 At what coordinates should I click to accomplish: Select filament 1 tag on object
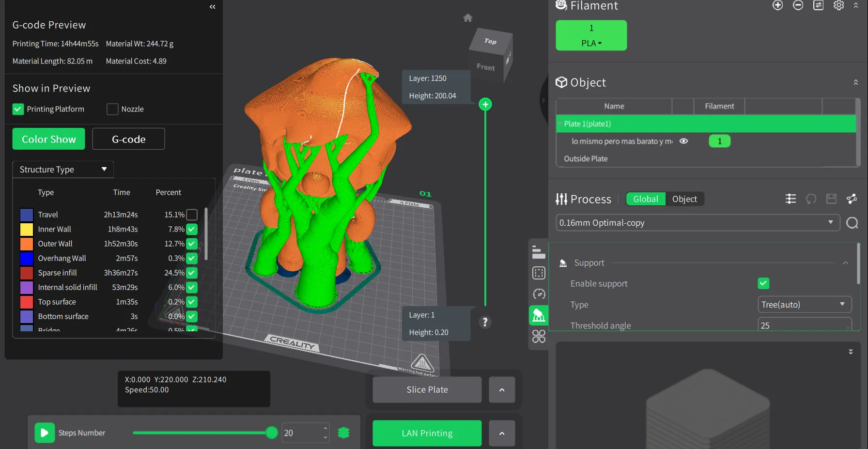(x=719, y=141)
